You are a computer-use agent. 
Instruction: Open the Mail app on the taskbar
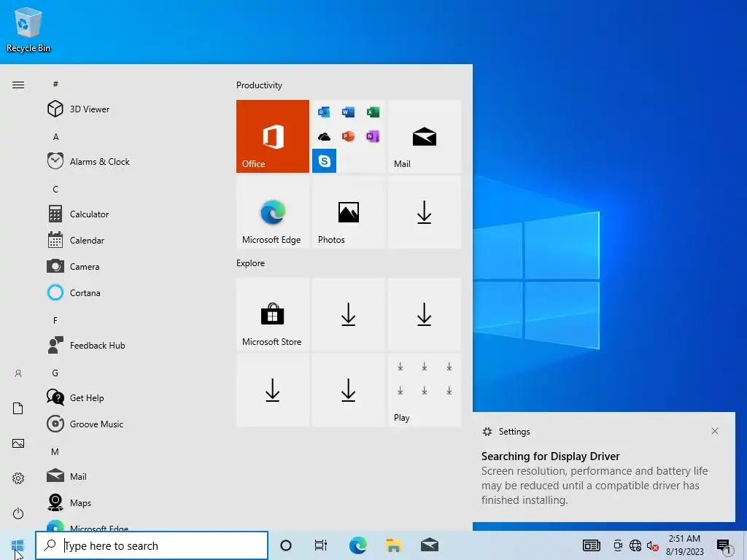pos(430,545)
